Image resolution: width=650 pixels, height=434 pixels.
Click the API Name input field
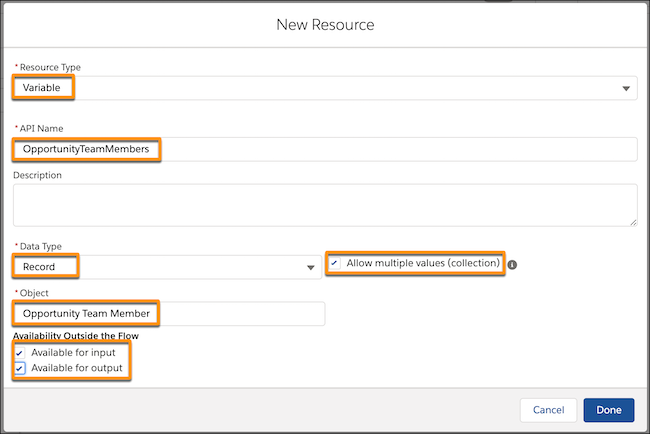(x=325, y=149)
